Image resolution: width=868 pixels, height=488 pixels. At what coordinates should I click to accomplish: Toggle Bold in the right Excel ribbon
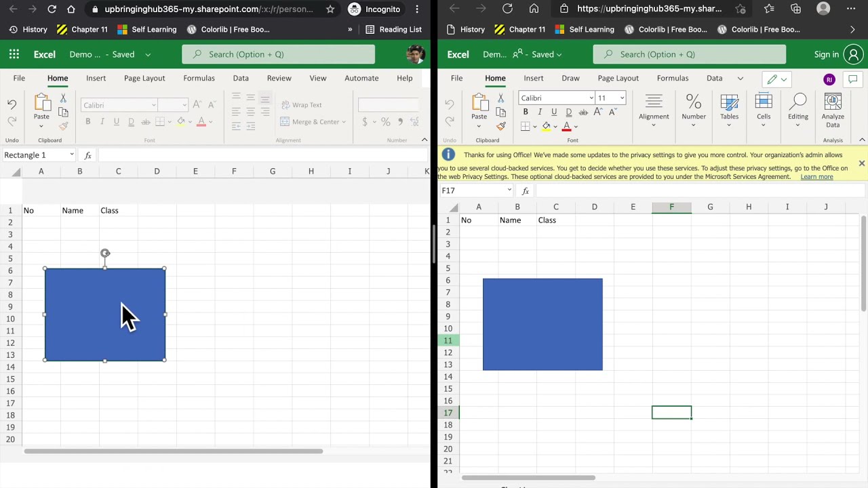coord(526,112)
